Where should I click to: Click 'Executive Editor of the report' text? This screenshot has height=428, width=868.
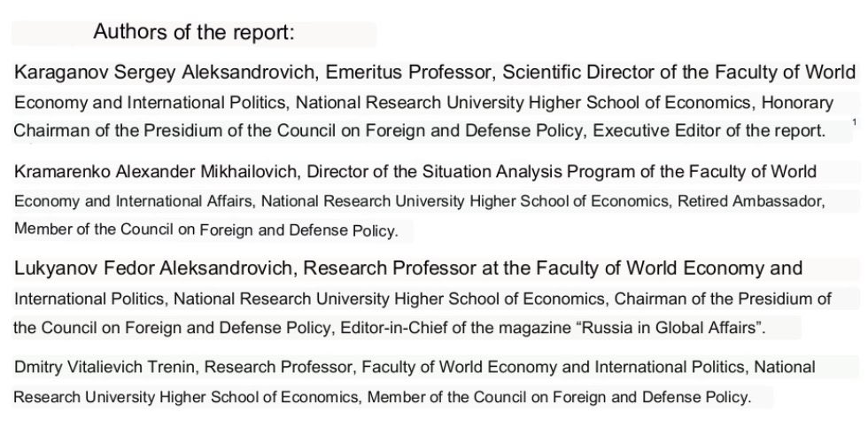click(x=709, y=131)
